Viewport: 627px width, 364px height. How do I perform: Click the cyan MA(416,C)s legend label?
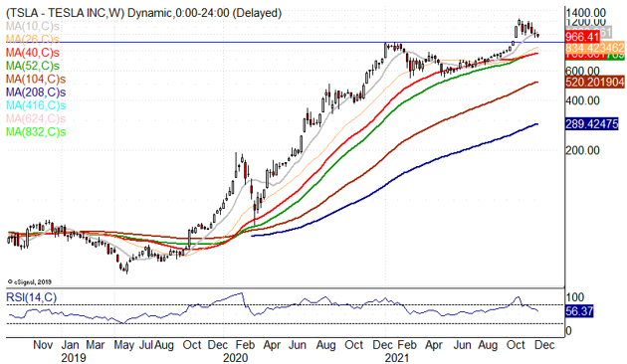[x=36, y=105]
